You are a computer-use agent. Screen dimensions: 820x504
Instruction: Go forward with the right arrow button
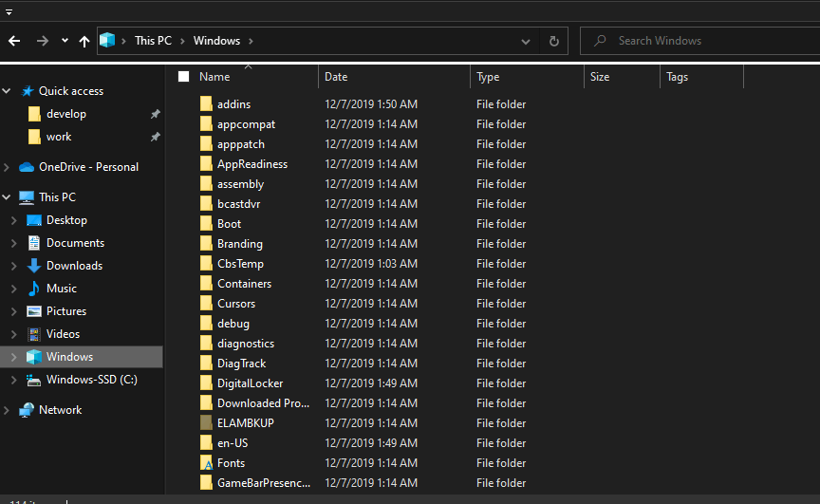[43, 41]
